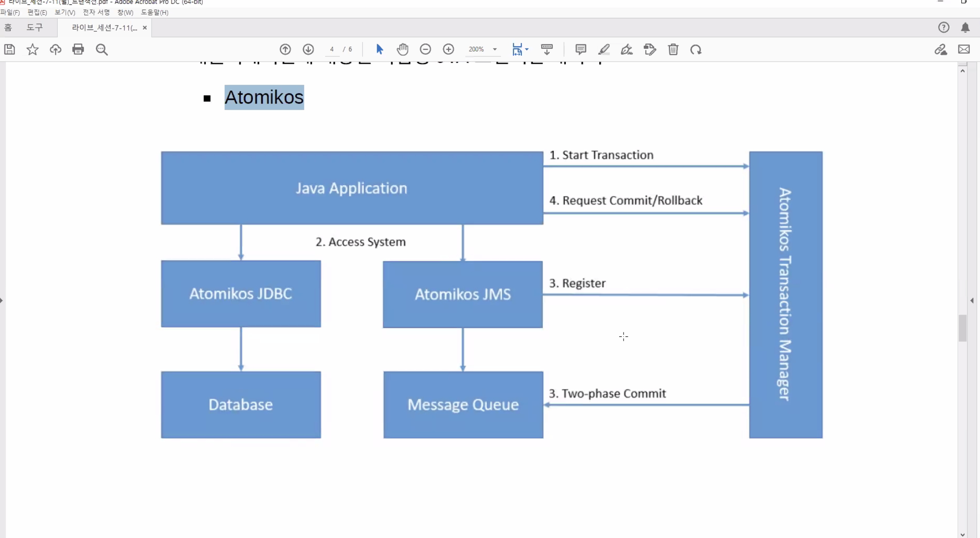Click the Atomikos Transaction Manager box

[786, 295]
